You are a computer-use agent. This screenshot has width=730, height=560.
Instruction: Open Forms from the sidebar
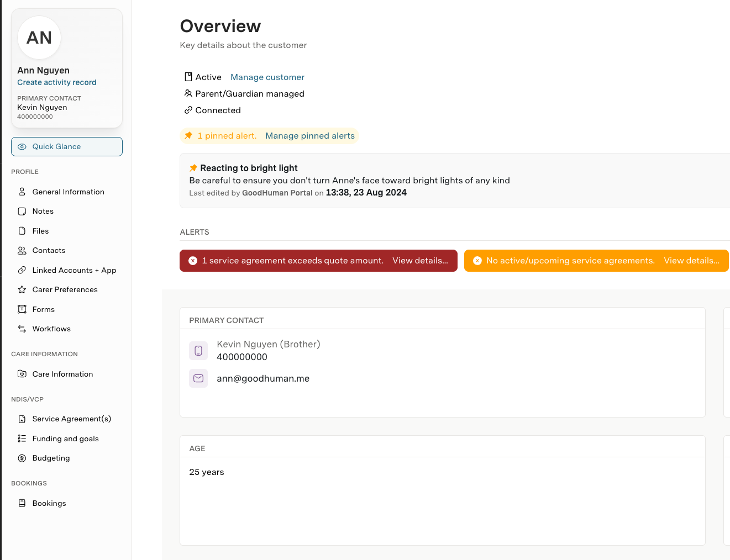pos(67,309)
